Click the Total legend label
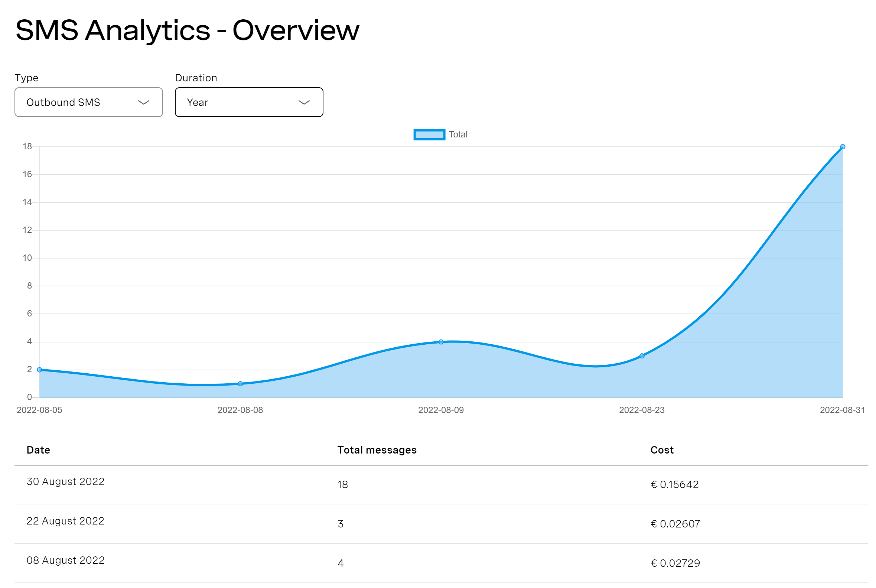This screenshot has width=876, height=588. (x=458, y=134)
